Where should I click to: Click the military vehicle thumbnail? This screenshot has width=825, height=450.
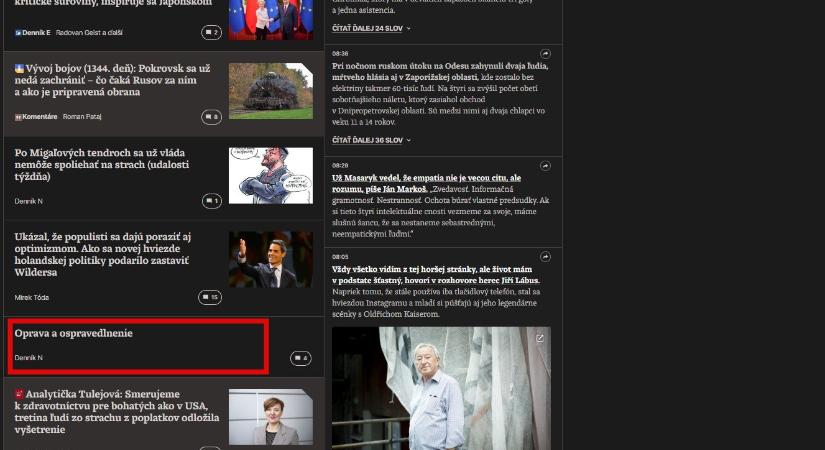tap(271, 91)
